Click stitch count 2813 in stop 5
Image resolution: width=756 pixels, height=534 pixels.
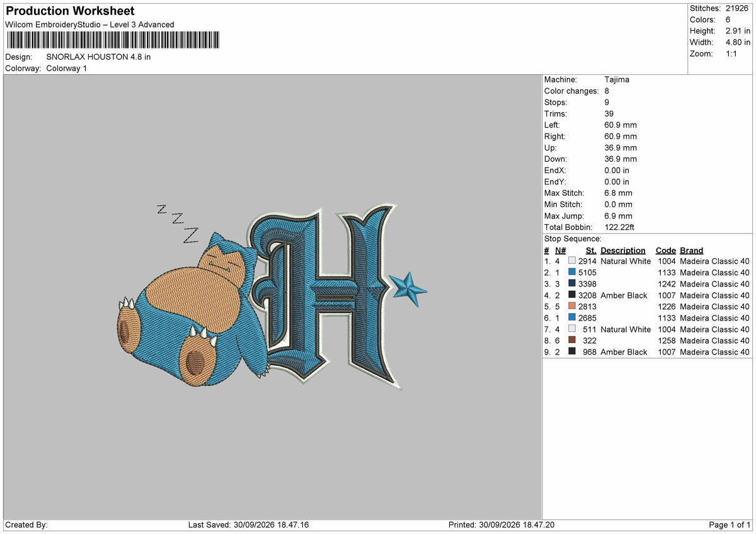coord(587,307)
